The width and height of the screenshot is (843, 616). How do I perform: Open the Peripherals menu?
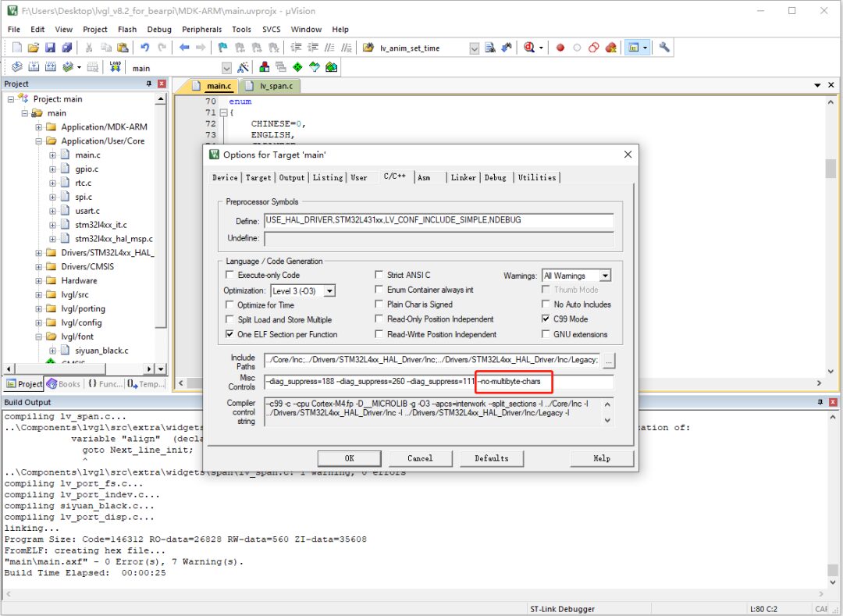pyautogui.click(x=201, y=29)
